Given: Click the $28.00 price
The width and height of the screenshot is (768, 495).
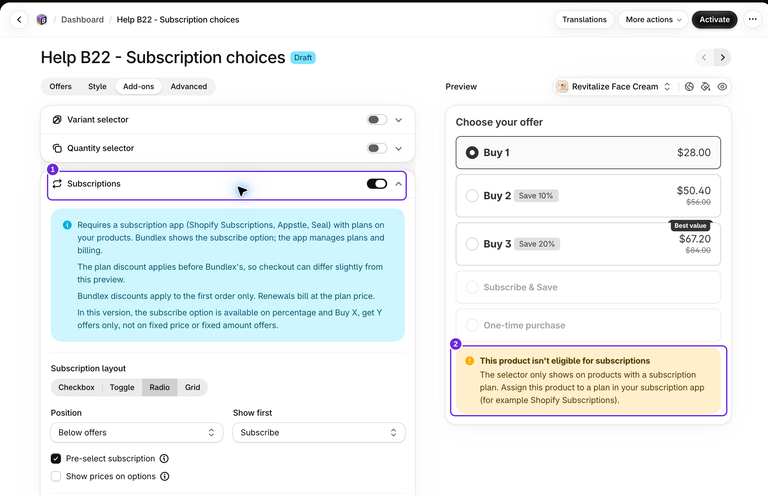Looking at the screenshot, I should [694, 153].
